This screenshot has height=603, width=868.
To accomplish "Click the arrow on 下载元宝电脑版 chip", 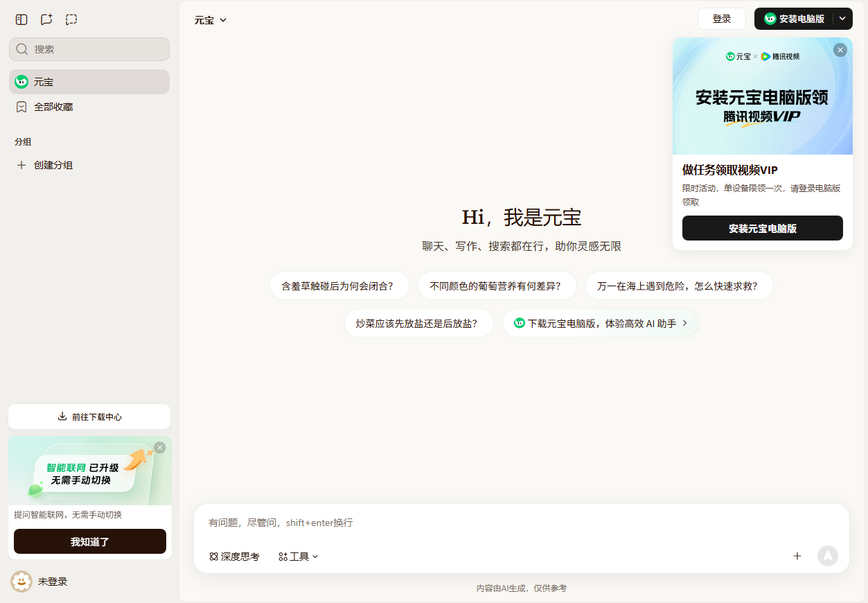I will [685, 323].
